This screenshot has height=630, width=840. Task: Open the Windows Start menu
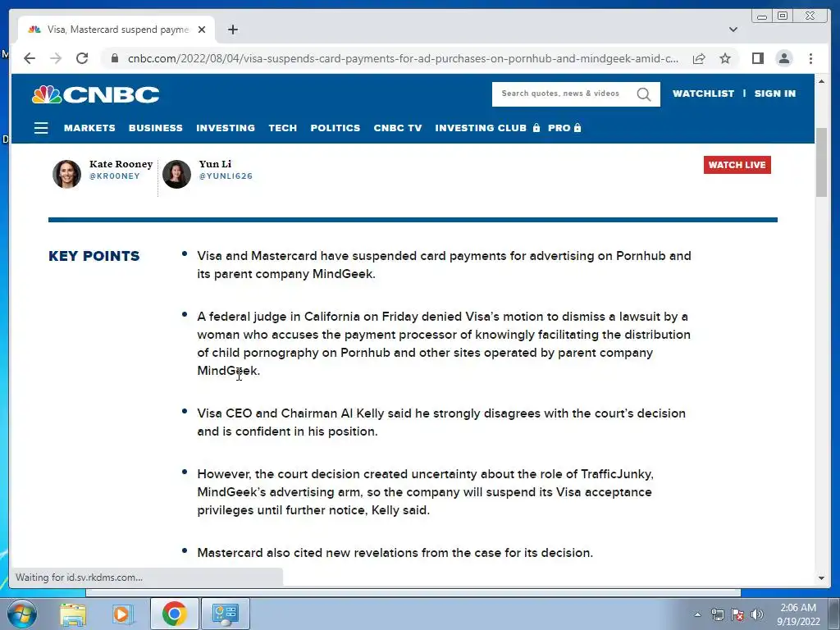tap(21, 614)
